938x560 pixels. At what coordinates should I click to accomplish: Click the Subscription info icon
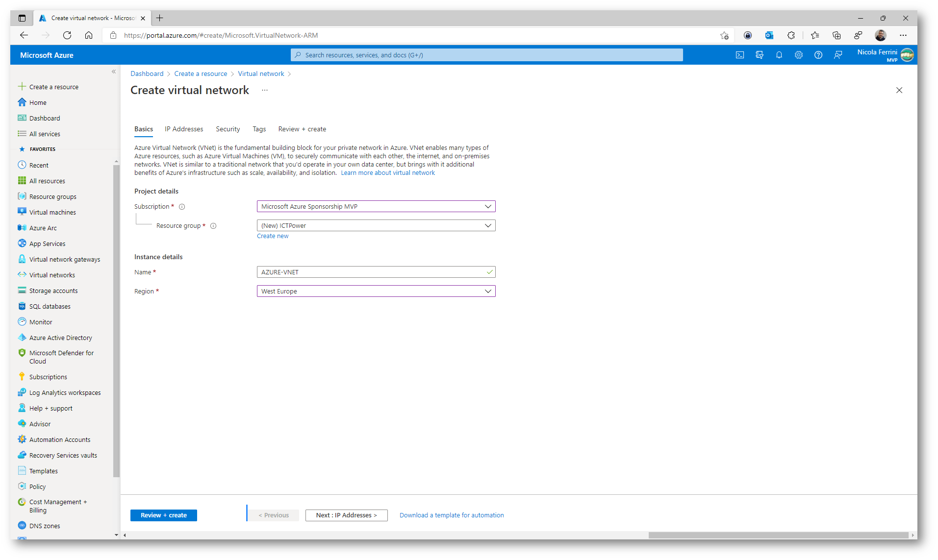[182, 207]
